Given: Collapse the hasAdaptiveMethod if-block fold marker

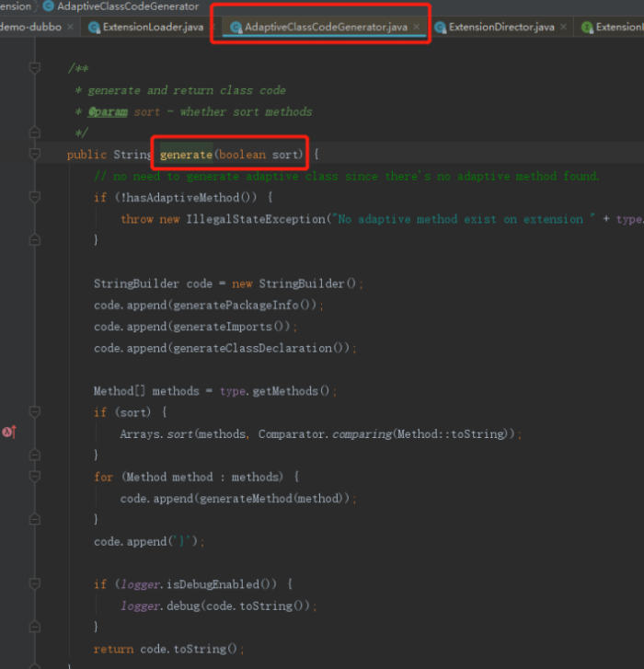Looking at the screenshot, I should (x=35, y=197).
